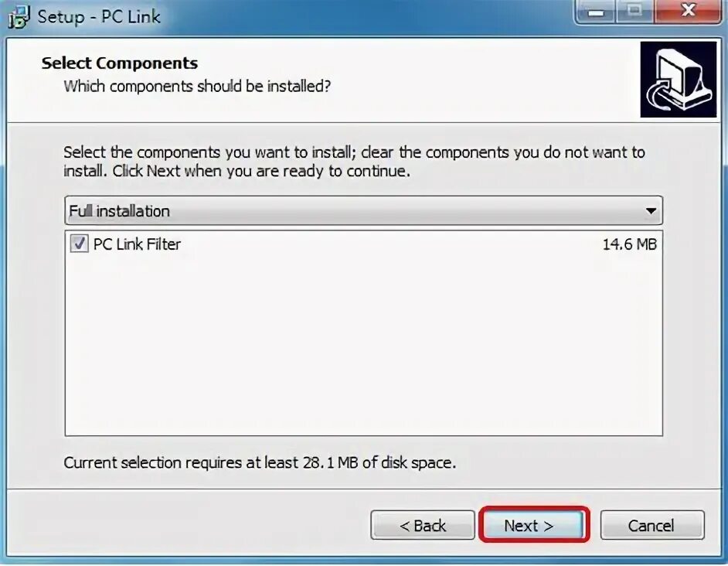Screen dimensions: 728x566
Task: Minimize the Setup - PC Link window
Action: 596,12
